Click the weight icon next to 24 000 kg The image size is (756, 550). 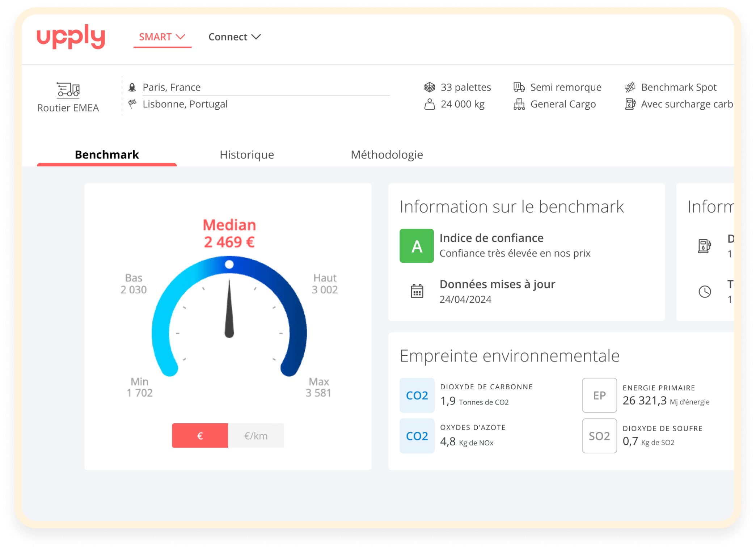430,104
